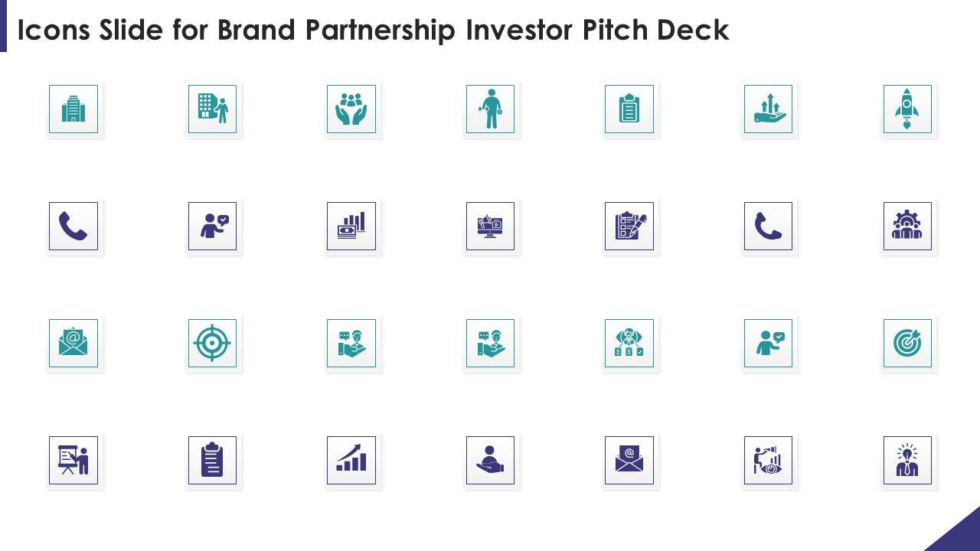This screenshot has height=551, width=980.
Task: Click the slide title text
Action: coord(373,30)
